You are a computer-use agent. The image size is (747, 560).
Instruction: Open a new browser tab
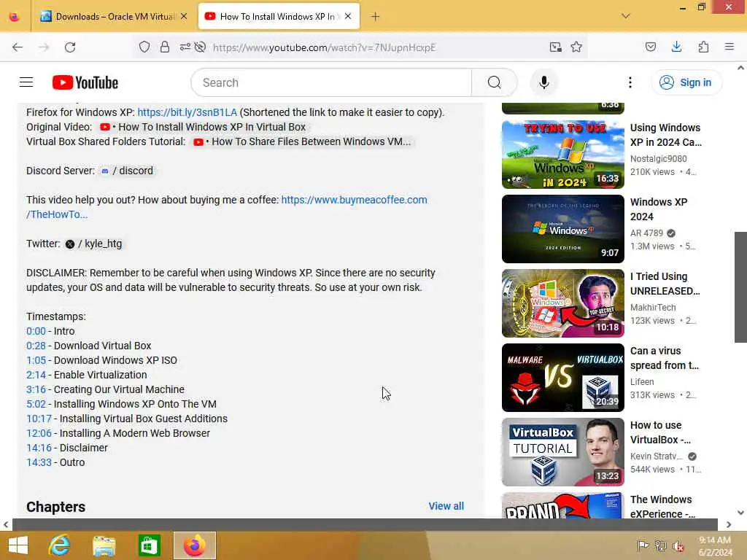[375, 17]
